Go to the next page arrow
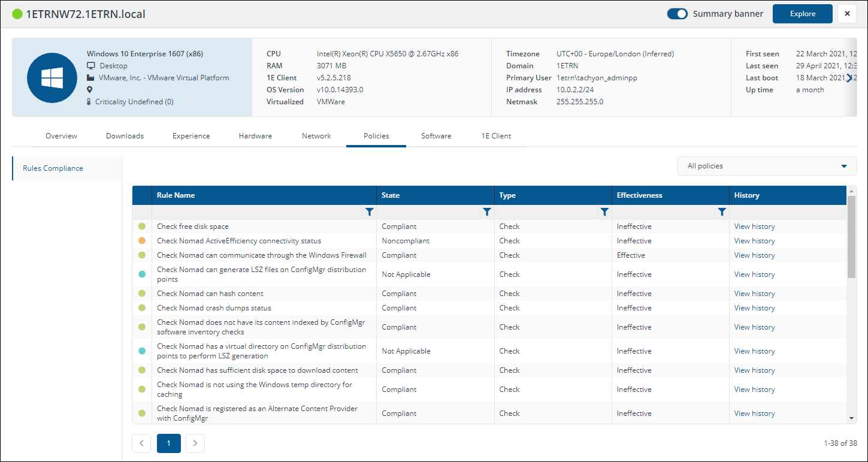This screenshot has width=868, height=462. (x=195, y=443)
